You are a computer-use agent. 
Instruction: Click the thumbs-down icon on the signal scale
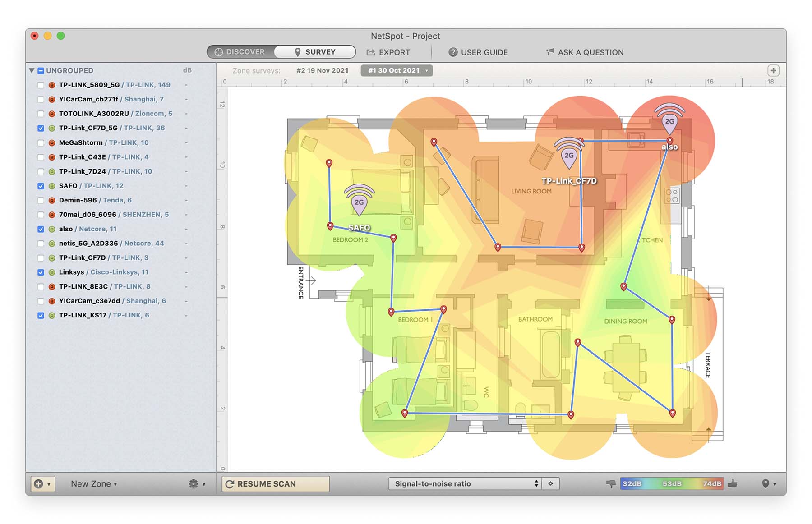point(611,483)
